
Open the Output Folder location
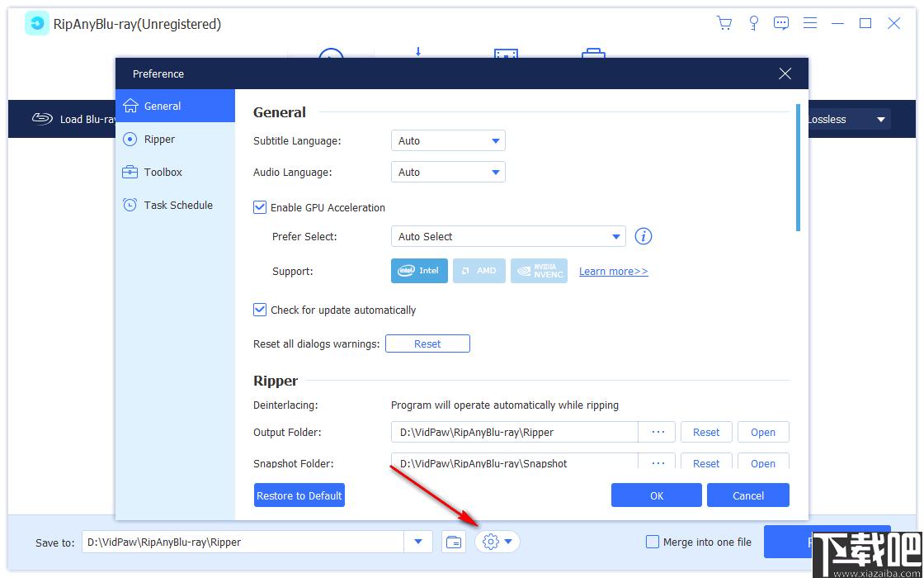pyautogui.click(x=763, y=433)
